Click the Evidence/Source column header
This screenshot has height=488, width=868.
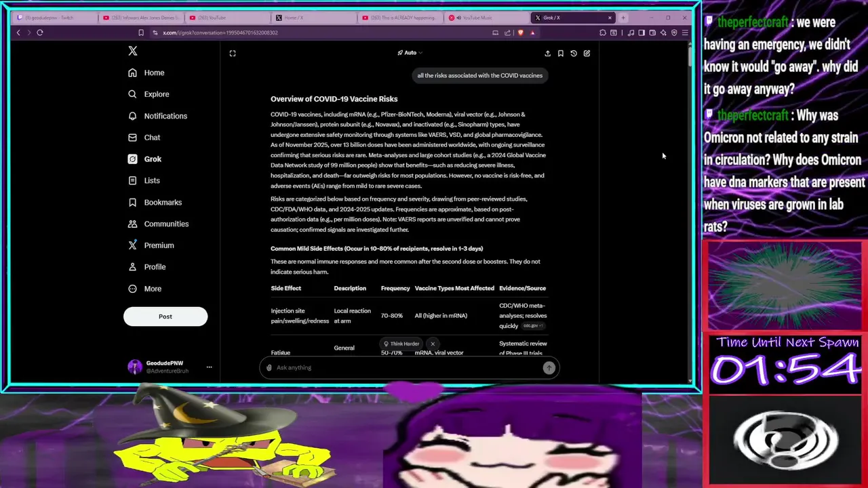522,288
